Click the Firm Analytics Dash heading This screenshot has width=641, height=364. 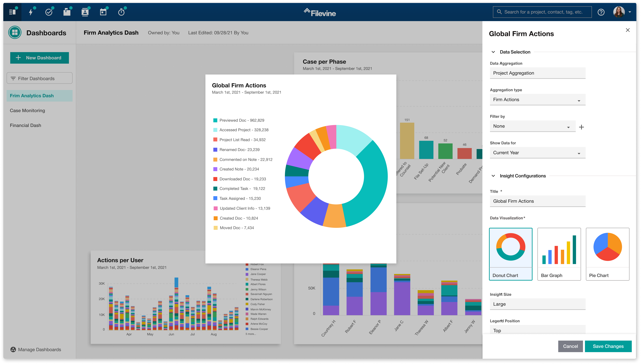pyautogui.click(x=111, y=33)
